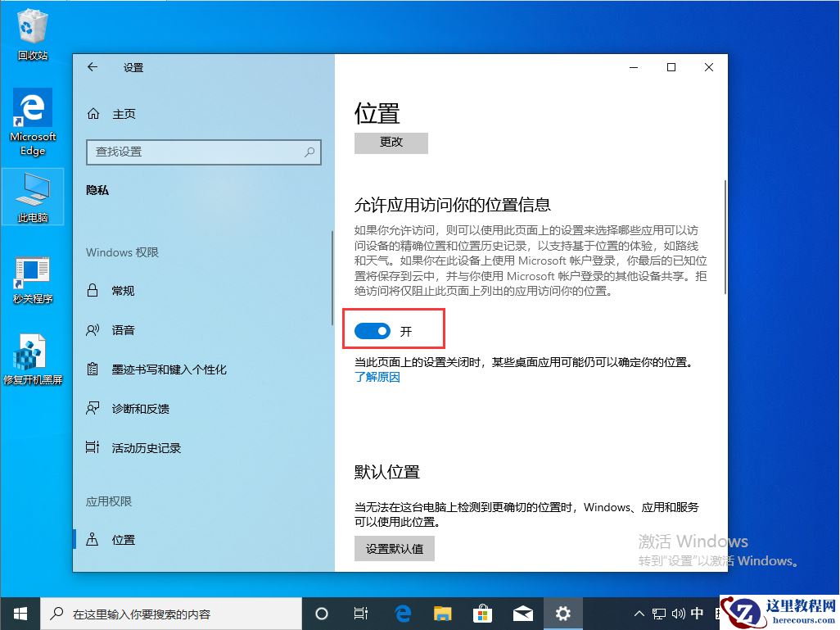Click in the 查找设置 search box
Viewport: 840px width, 630px height.
click(203, 152)
